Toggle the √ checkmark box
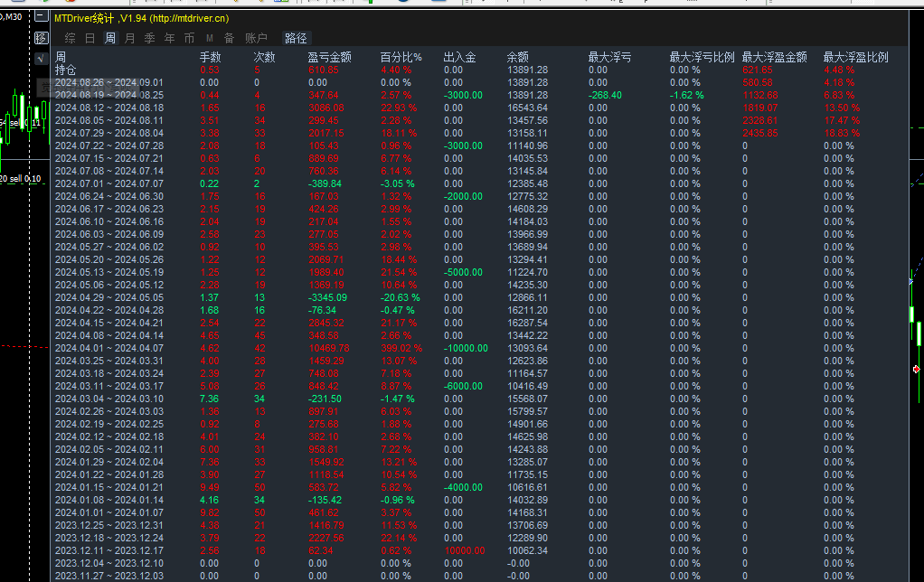This screenshot has width=924, height=582. [x=41, y=59]
